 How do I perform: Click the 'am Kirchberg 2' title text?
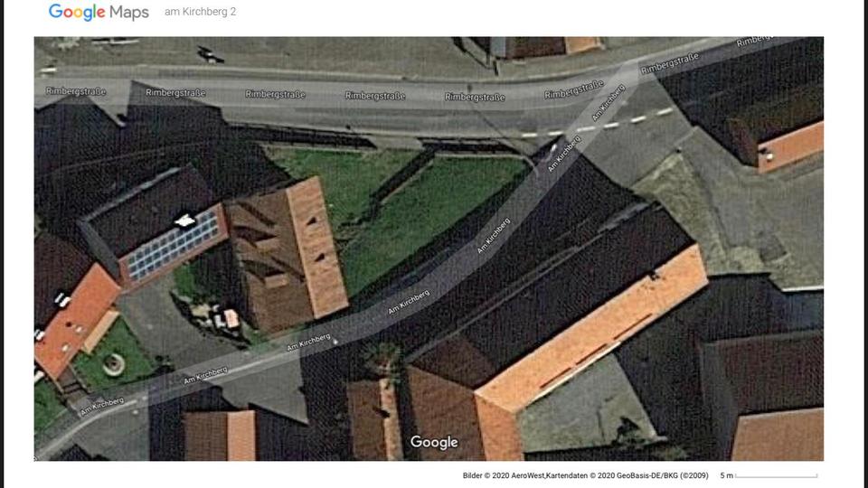pos(201,12)
